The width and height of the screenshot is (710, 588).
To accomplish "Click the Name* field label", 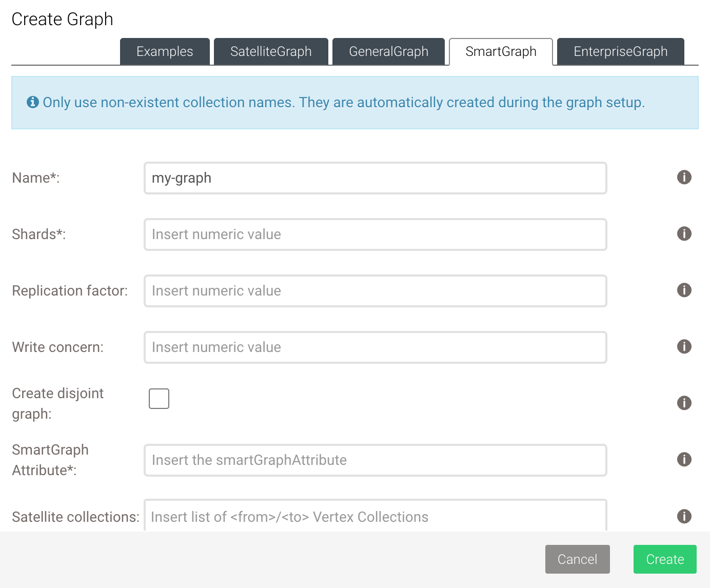I will coord(36,178).
